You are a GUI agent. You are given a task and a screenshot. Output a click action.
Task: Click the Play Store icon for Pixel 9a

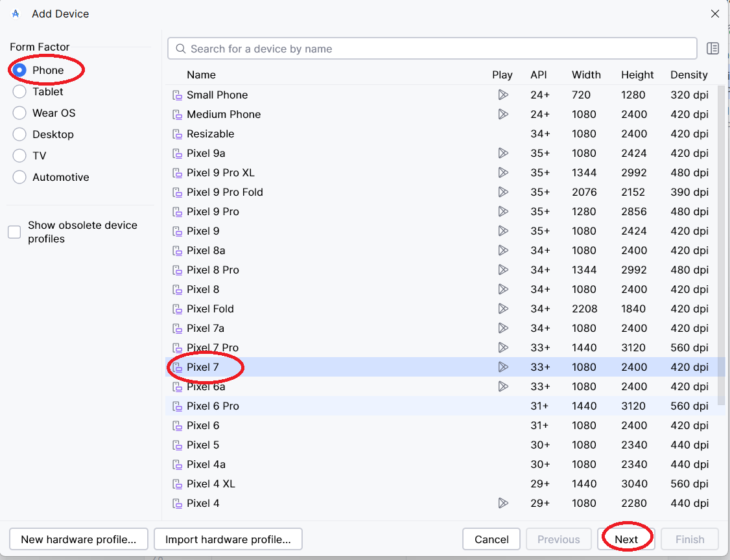(502, 153)
